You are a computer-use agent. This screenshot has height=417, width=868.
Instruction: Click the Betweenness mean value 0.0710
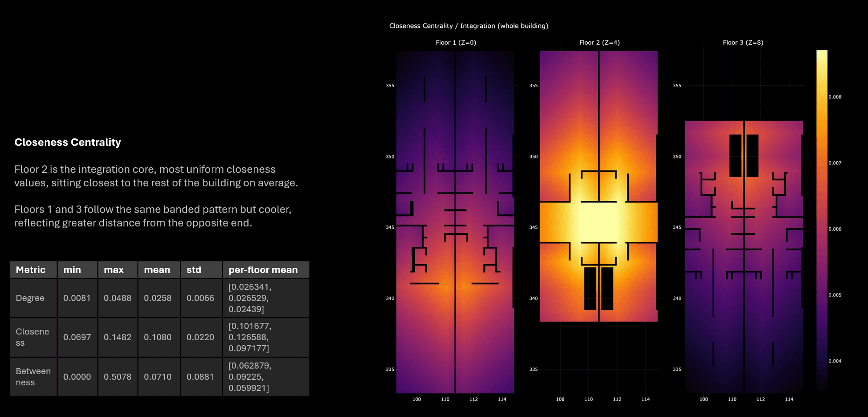(158, 377)
